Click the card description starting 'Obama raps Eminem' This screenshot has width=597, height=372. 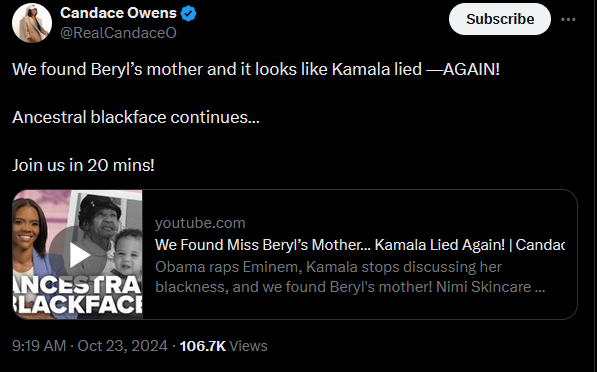pyautogui.click(x=350, y=277)
